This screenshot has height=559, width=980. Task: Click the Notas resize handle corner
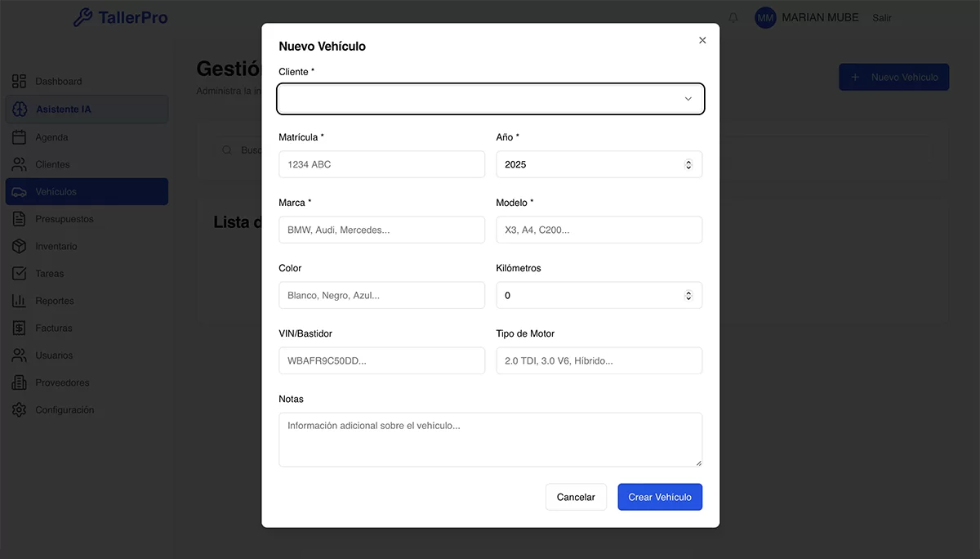coord(698,463)
